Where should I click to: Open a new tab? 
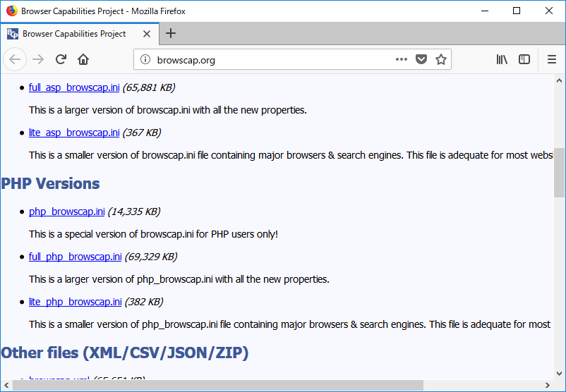(x=170, y=34)
